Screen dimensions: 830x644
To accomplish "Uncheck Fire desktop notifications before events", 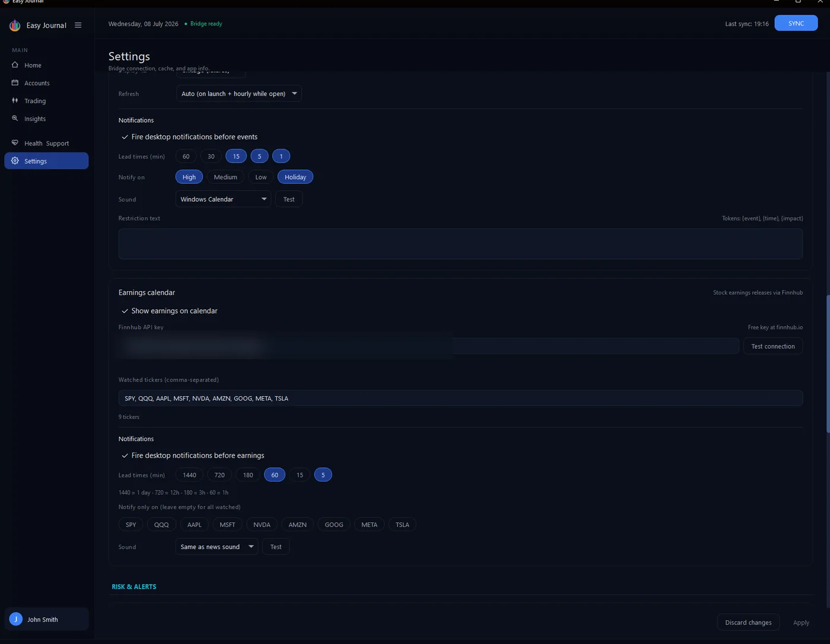I will click(x=124, y=137).
